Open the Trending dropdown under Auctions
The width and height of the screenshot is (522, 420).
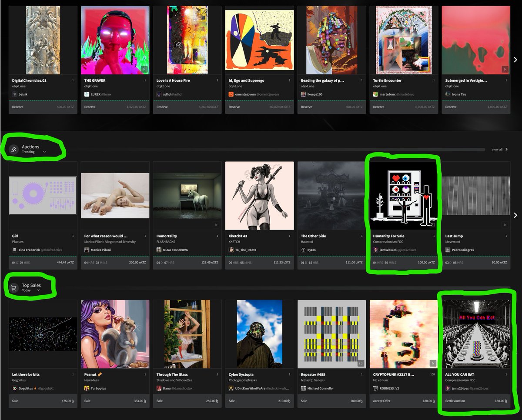(34, 152)
